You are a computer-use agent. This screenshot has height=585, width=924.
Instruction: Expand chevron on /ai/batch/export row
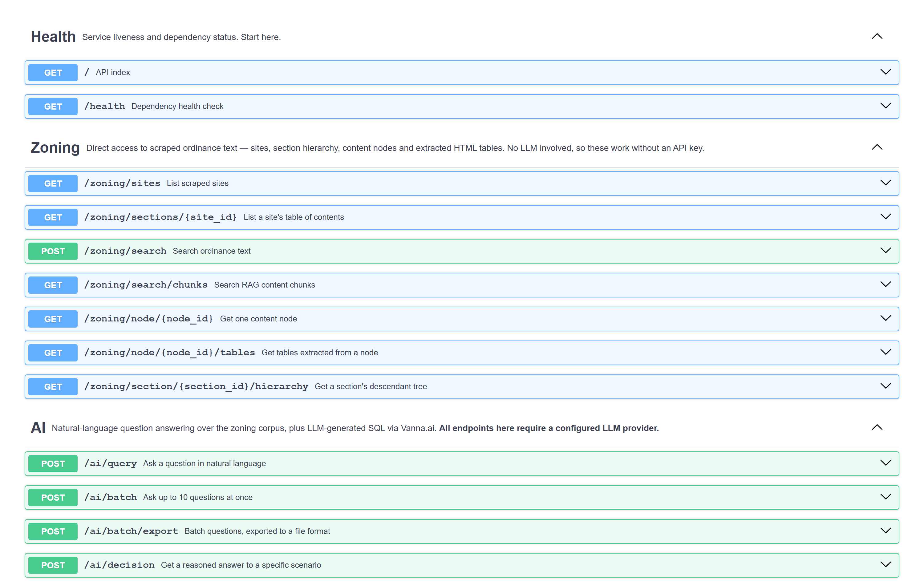(885, 531)
